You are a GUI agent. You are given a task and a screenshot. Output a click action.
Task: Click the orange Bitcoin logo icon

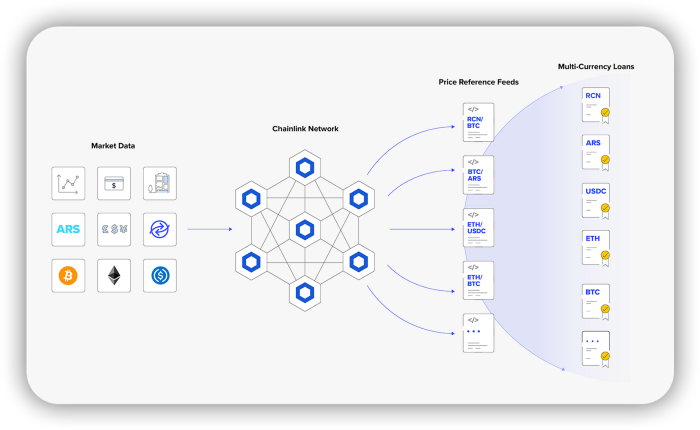(68, 276)
